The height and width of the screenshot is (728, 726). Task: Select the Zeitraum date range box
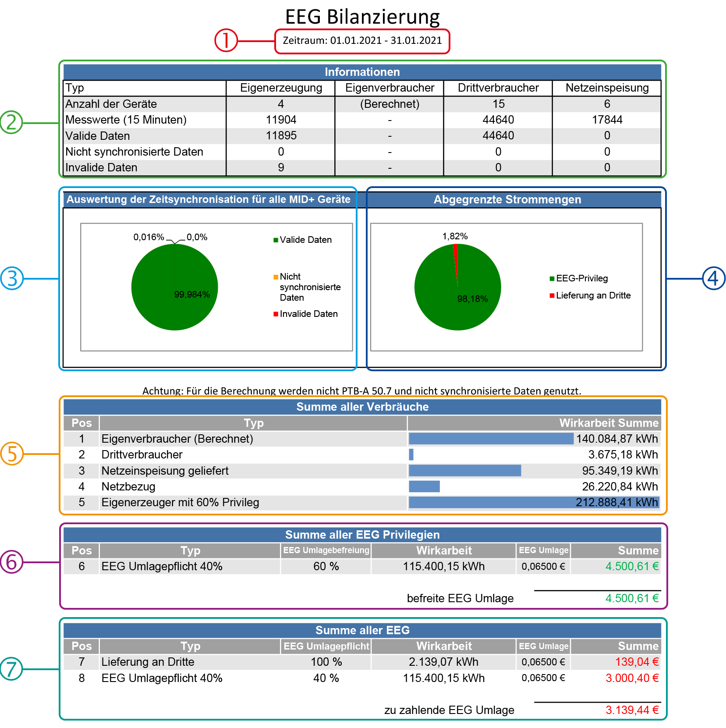point(362,41)
